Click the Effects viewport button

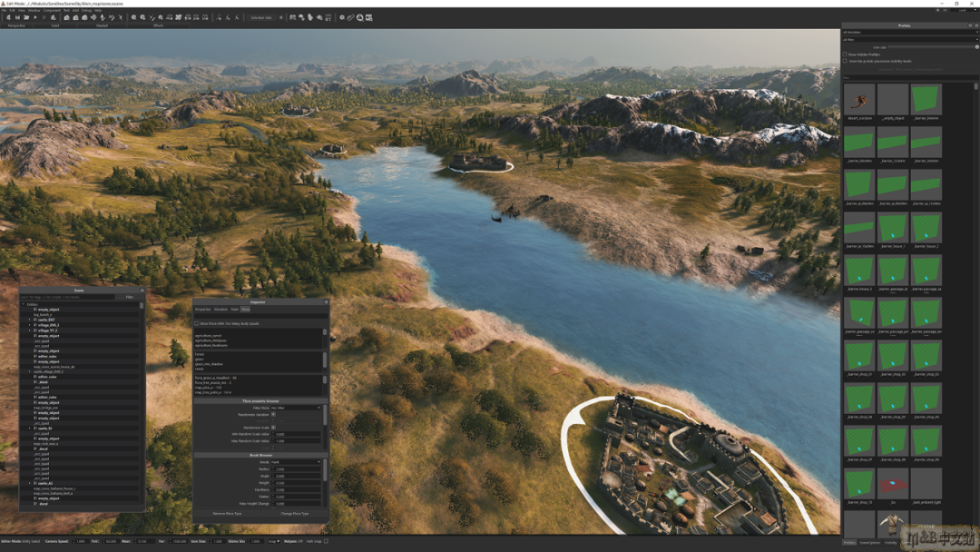(x=158, y=25)
